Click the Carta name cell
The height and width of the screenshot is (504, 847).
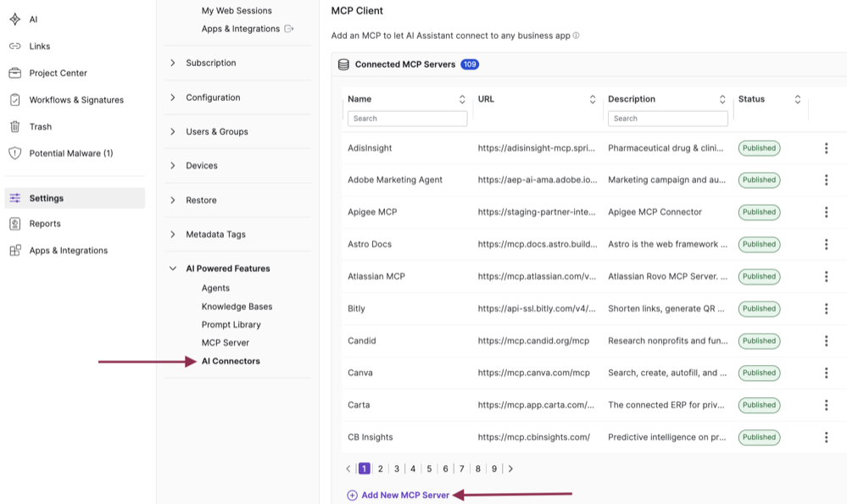[359, 405]
